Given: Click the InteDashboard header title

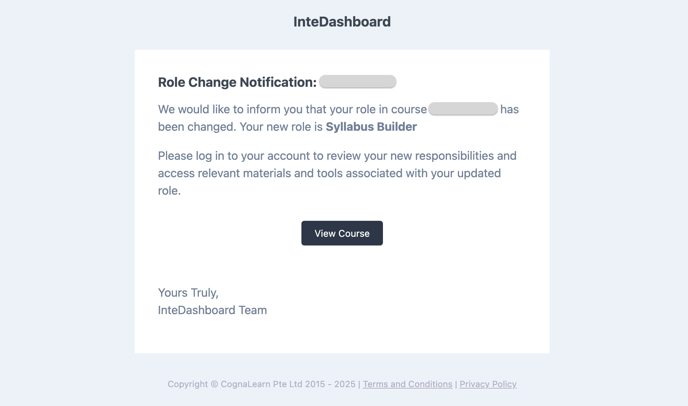Looking at the screenshot, I should (342, 22).
